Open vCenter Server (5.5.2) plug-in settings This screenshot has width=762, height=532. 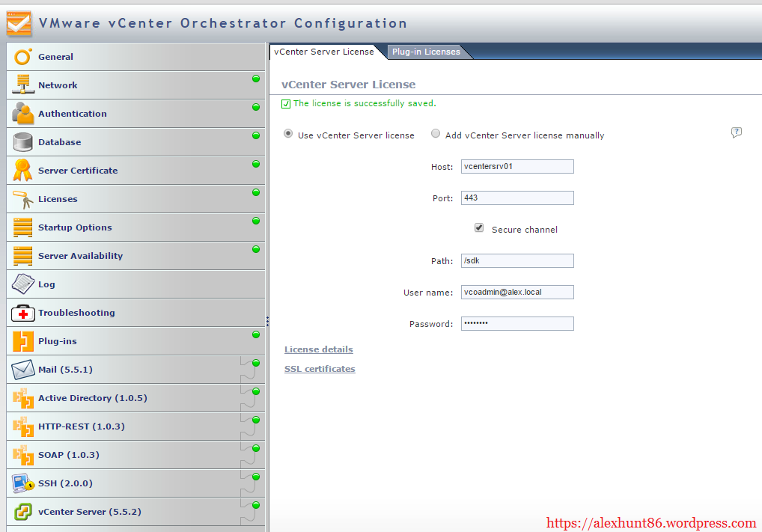coord(135,512)
